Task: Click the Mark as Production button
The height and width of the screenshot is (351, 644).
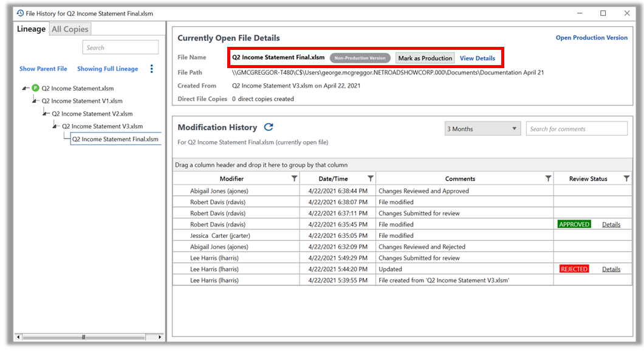Action: 425,58
